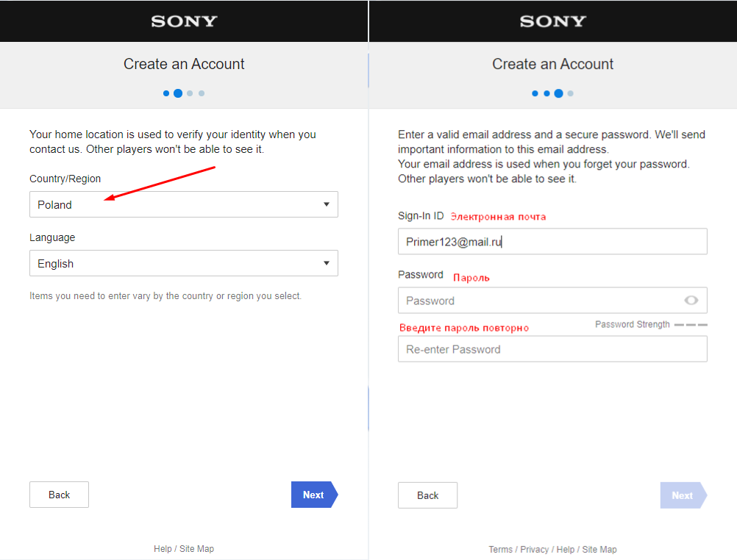737x560 pixels.
Task: Open the Privacy link in footer
Action: 535,549
